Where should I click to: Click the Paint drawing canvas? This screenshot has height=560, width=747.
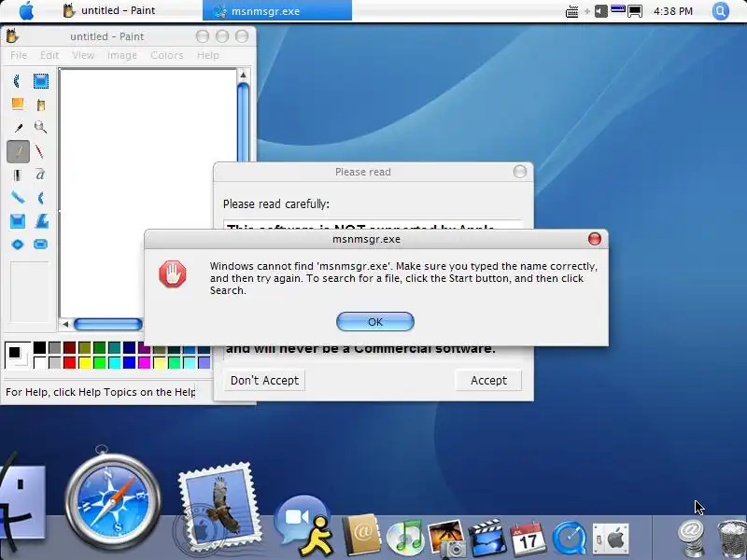point(148,193)
